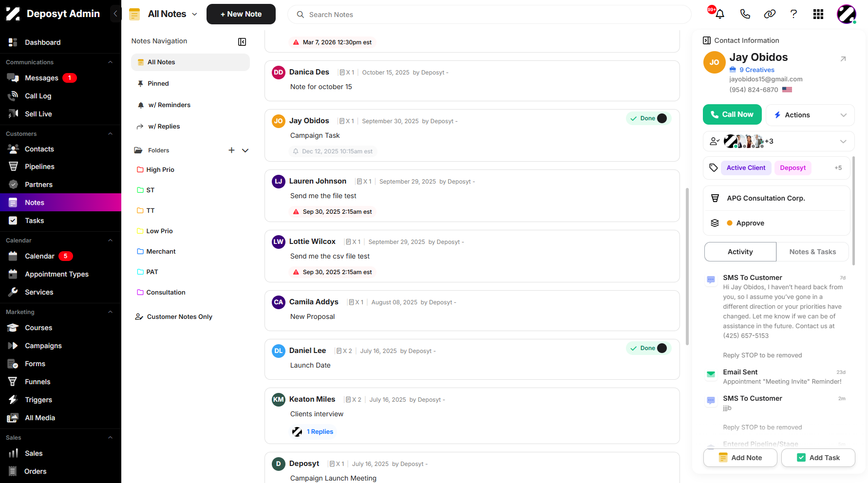Collapse the Communications sidebar section

tap(110, 62)
